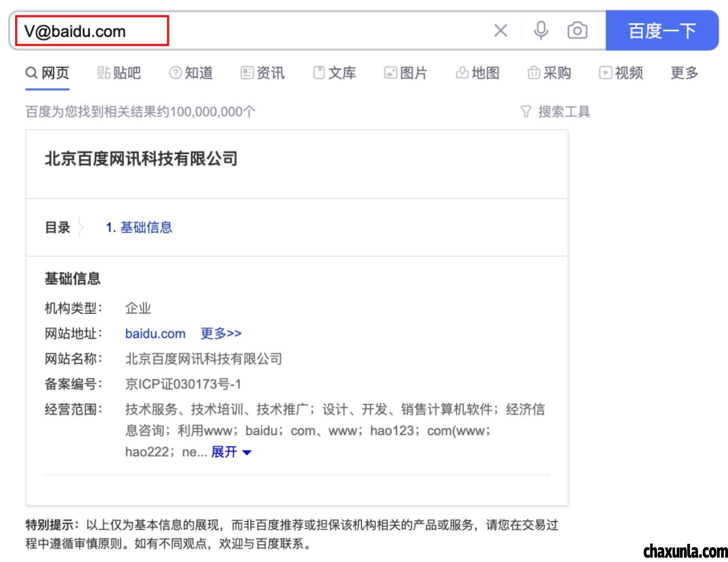
Task: Clear the search box using the X icon
Action: point(500,30)
